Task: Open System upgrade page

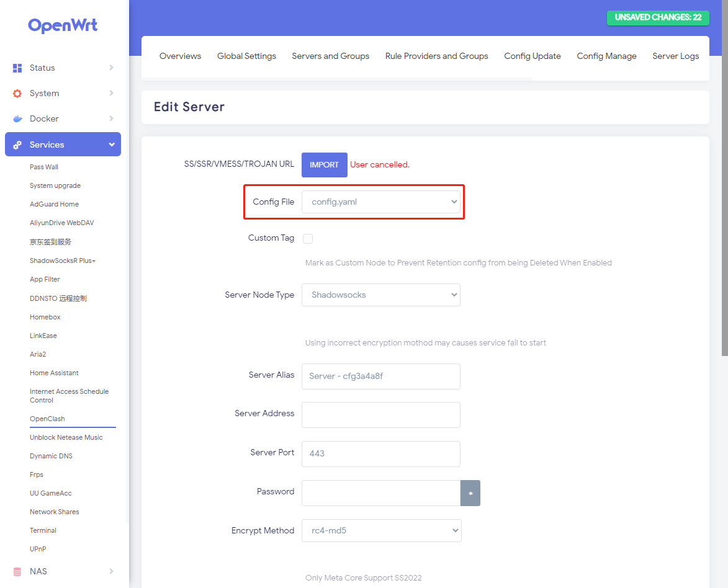Action: (x=55, y=185)
